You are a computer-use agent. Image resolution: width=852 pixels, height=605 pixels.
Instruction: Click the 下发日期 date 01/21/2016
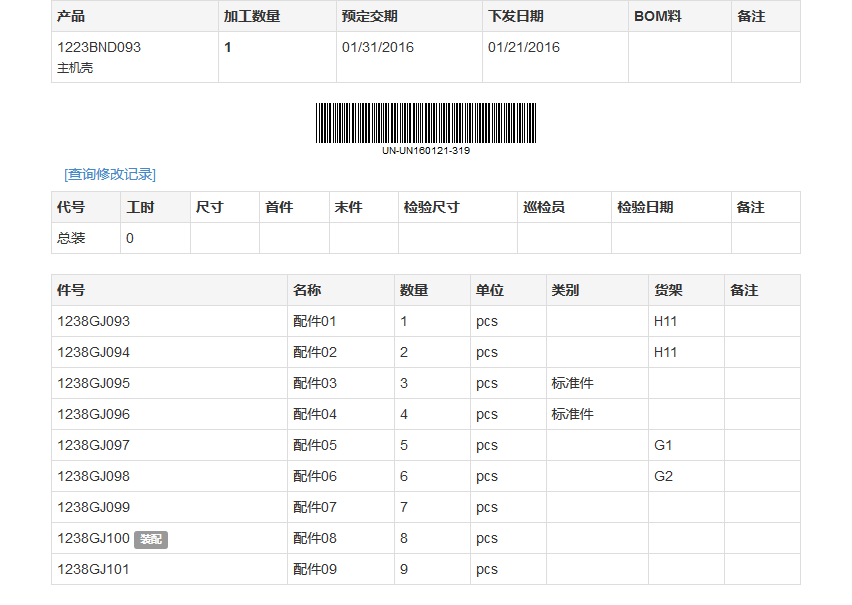coord(523,47)
